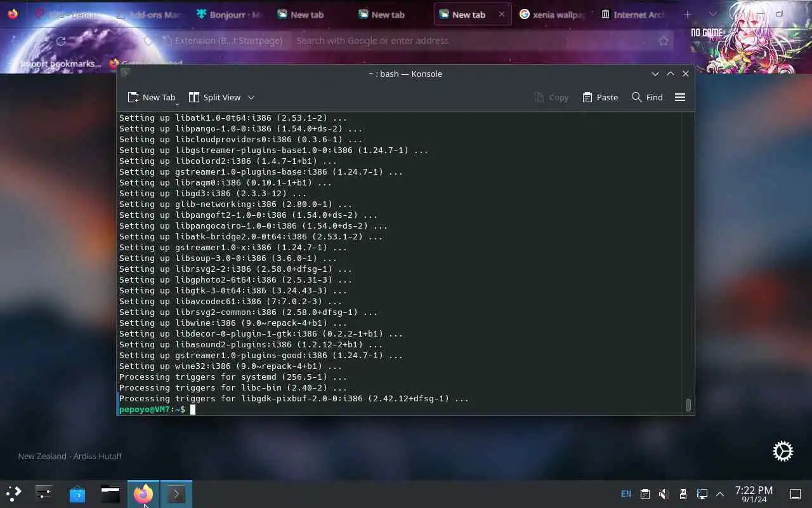Switch to Firefox via taskbar icon
This screenshot has height=508, width=812.
pos(143,493)
